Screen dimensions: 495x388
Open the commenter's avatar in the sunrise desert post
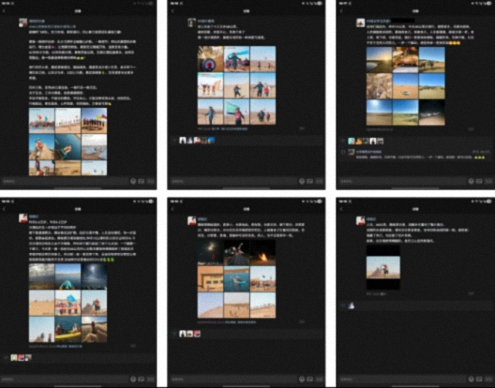coord(351,152)
